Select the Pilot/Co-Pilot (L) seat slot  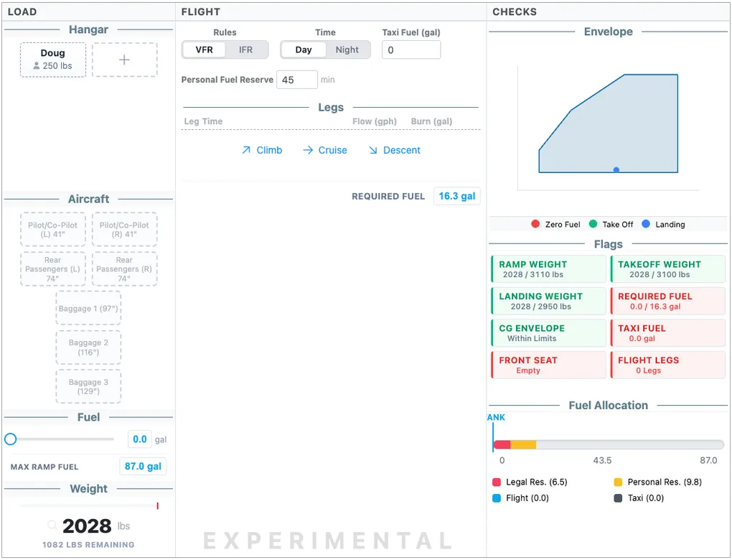coord(53,230)
